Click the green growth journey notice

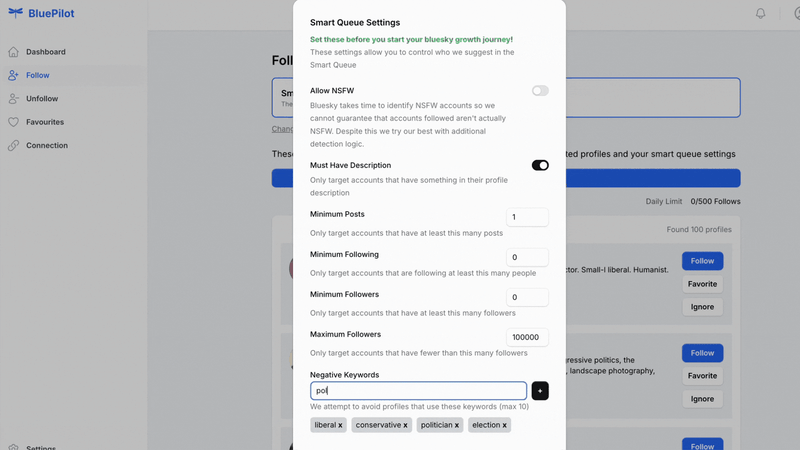[x=411, y=39]
